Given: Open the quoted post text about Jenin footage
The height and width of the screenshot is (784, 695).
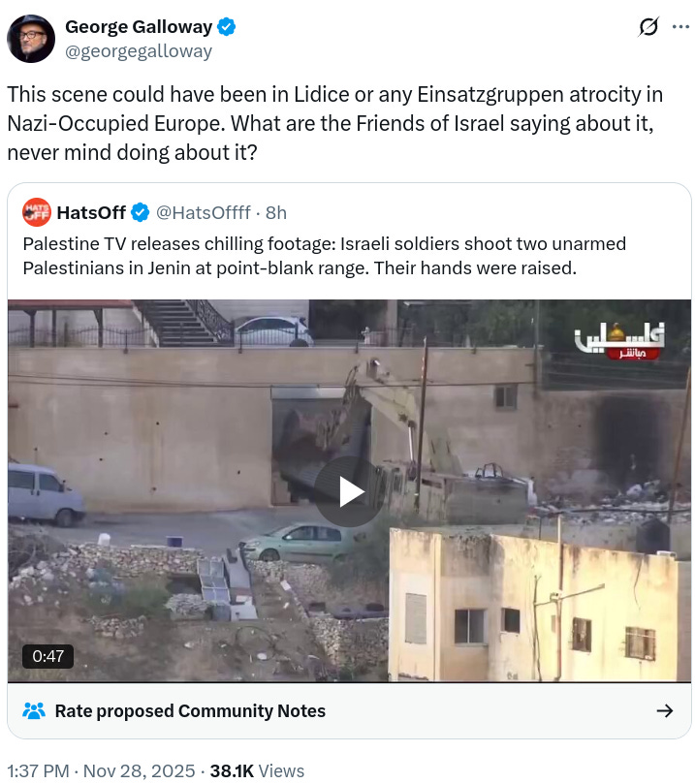Looking at the screenshot, I should 325,256.
